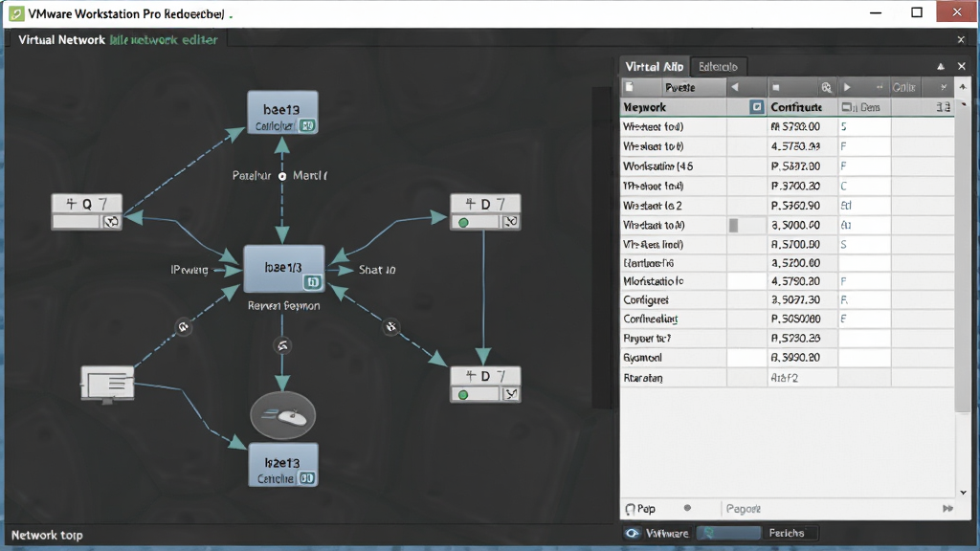Switch to the 'Edterclo' panel tab
The height and width of the screenshot is (551, 980).
pyautogui.click(x=718, y=67)
